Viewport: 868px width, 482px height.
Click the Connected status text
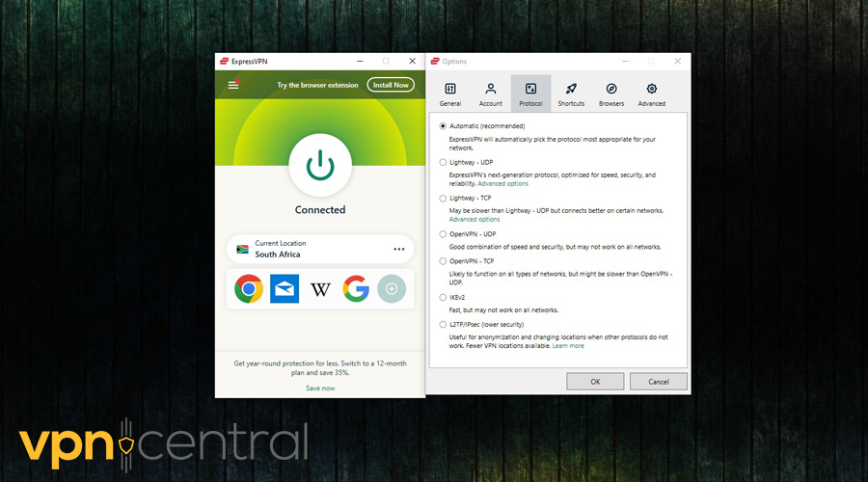pyautogui.click(x=320, y=210)
